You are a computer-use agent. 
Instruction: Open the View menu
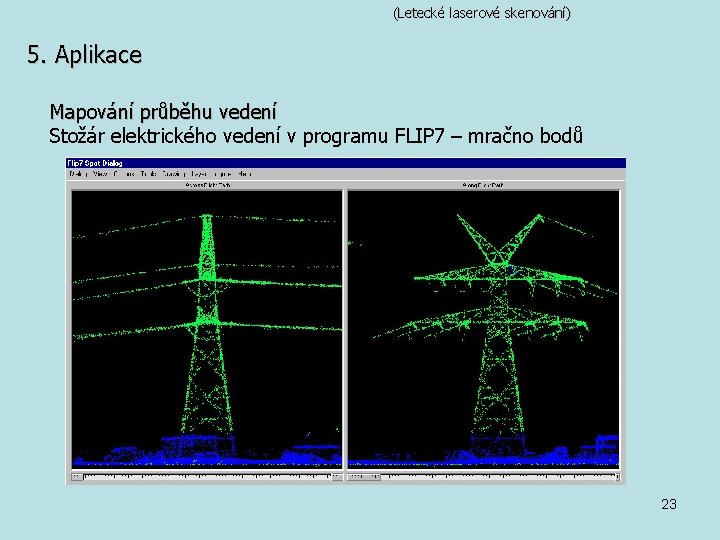coord(100,174)
